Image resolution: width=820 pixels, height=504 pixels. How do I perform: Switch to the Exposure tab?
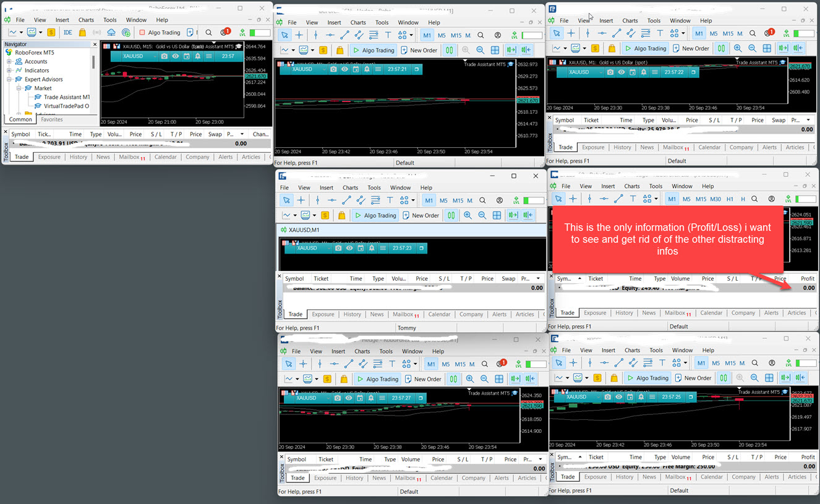[x=49, y=156]
